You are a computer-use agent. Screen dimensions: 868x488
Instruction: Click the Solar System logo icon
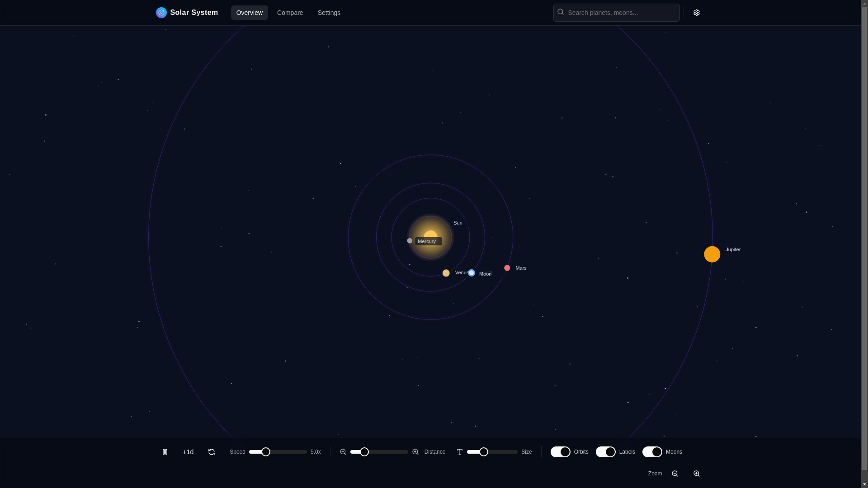coord(161,13)
